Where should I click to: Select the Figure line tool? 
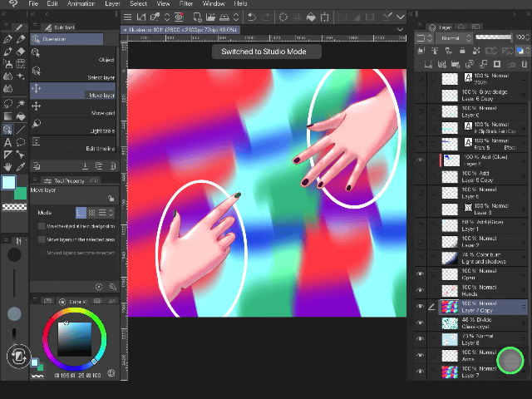pos(21,130)
